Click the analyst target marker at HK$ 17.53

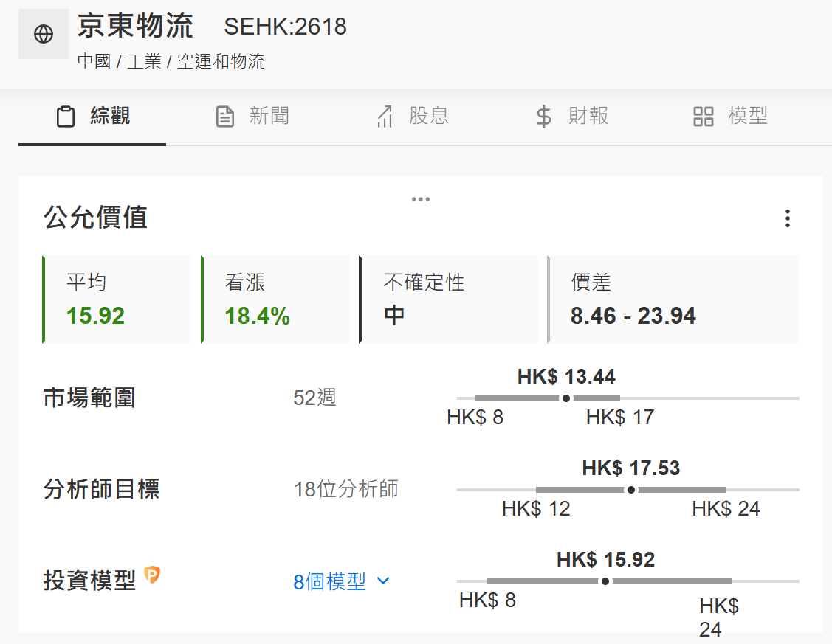pos(631,490)
